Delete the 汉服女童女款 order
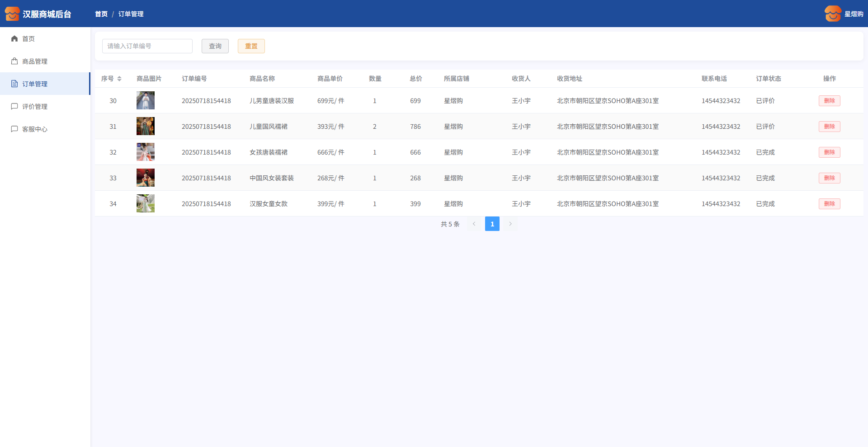Image resolution: width=868 pixels, height=447 pixels. point(829,204)
